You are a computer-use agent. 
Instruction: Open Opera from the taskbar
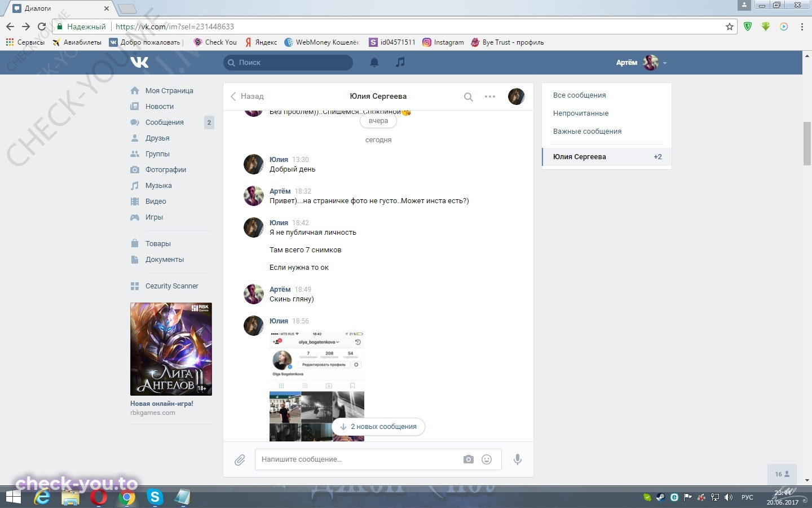(x=99, y=497)
